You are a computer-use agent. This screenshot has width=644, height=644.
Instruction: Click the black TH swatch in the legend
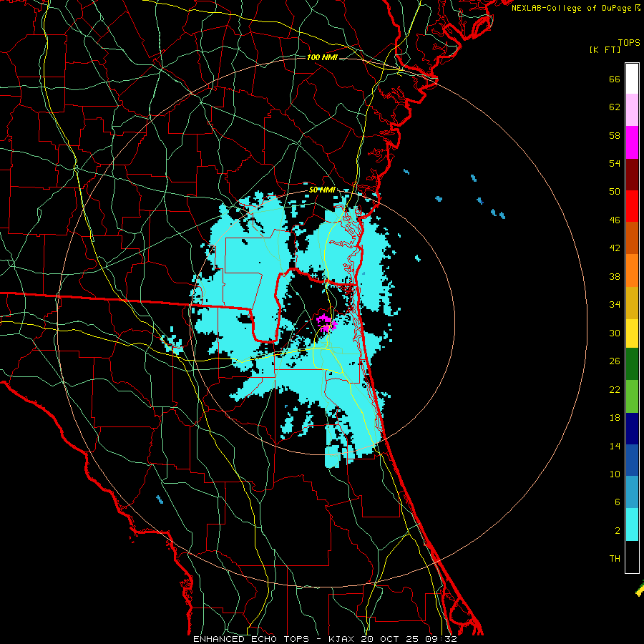pos(632,557)
